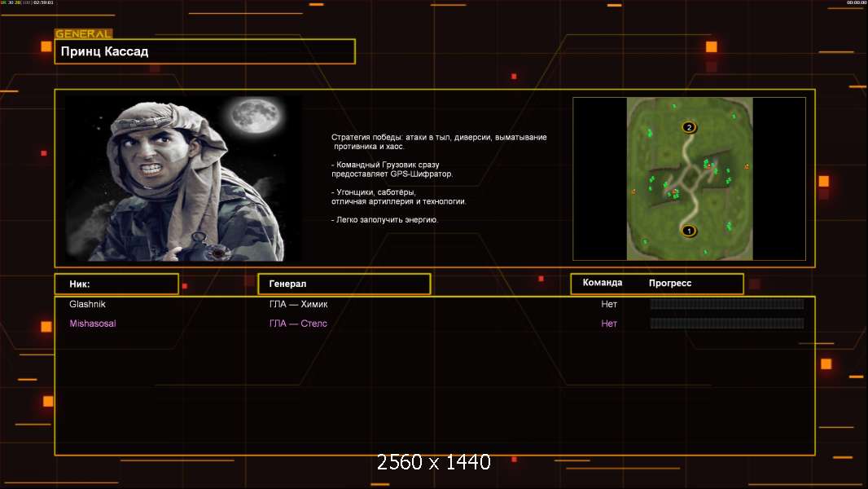This screenshot has width=868, height=489.
Task: Click the Генерал column header
Action: [344, 284]
